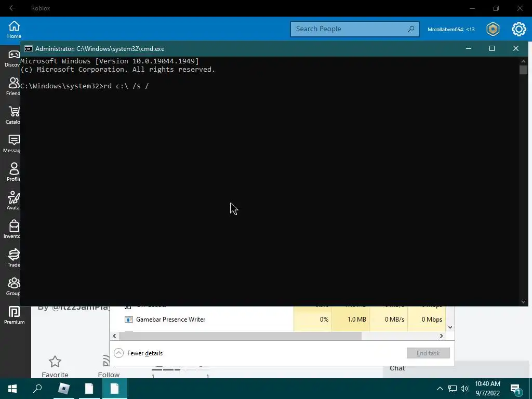Image resolution: width=532 pixels, height=399 pixels.
Task: Click the 0 Mbps network cell
Action: coord(427,320)
